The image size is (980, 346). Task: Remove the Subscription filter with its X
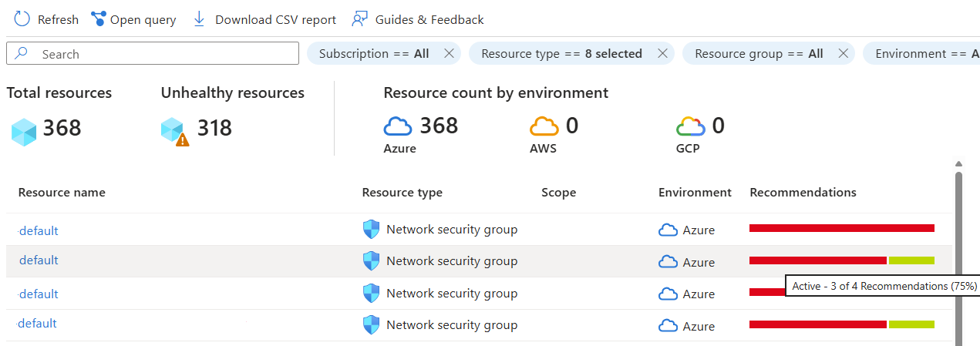[x=449, y=53]
